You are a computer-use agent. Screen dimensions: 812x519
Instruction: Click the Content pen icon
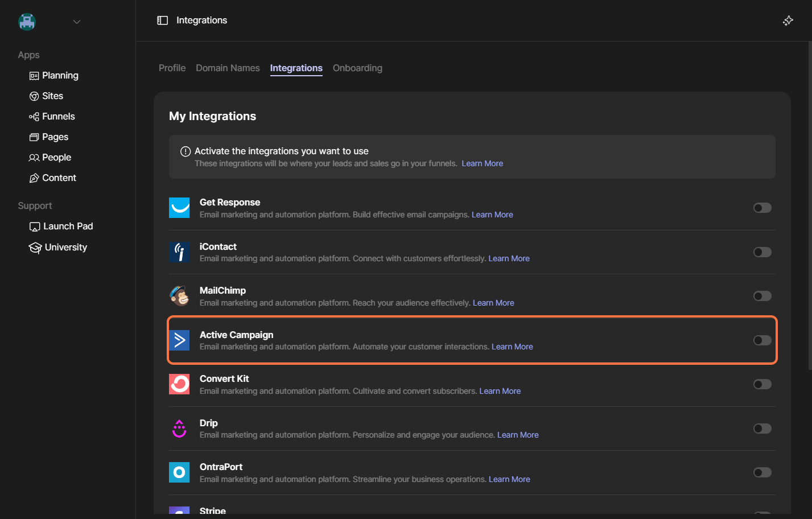34,178
